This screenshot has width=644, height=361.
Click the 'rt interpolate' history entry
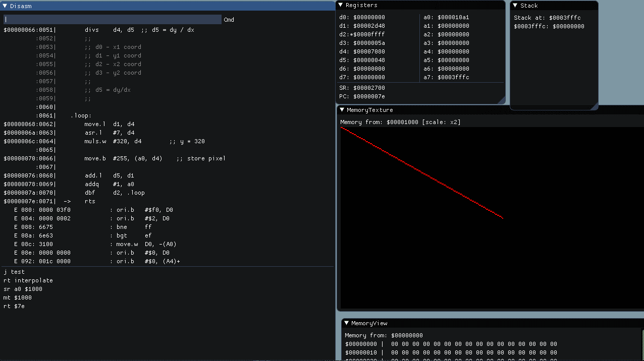(28, 280)
